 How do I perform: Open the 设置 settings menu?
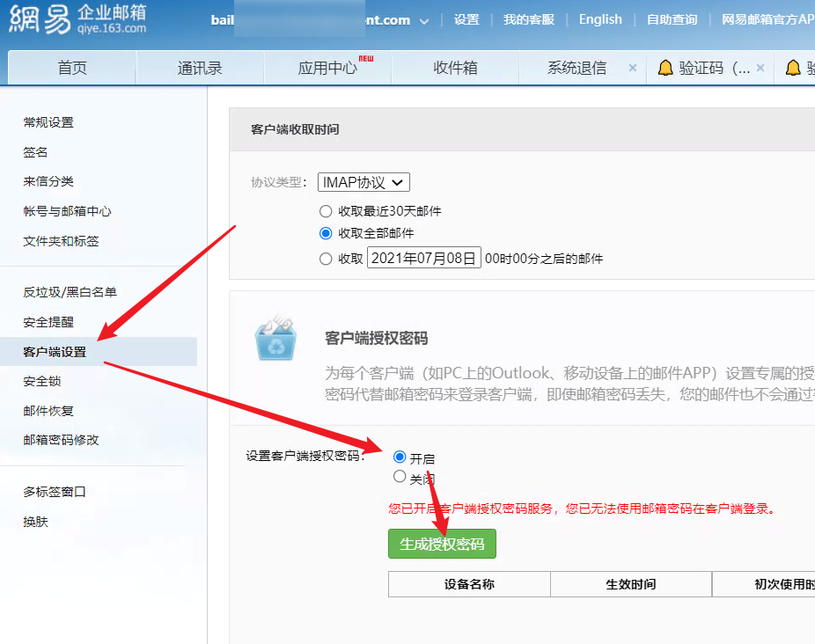pyautogui.click(x=466, y=19)
